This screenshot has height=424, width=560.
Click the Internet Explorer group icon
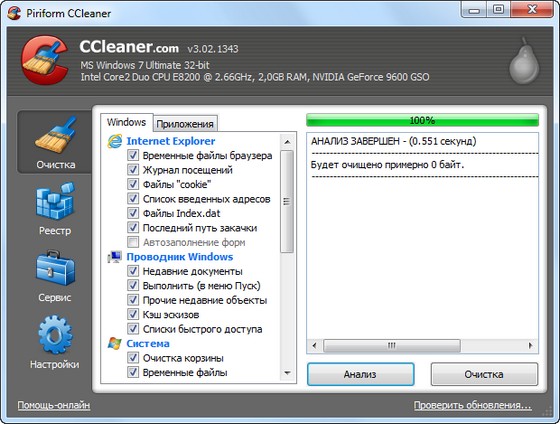[115, 141]
